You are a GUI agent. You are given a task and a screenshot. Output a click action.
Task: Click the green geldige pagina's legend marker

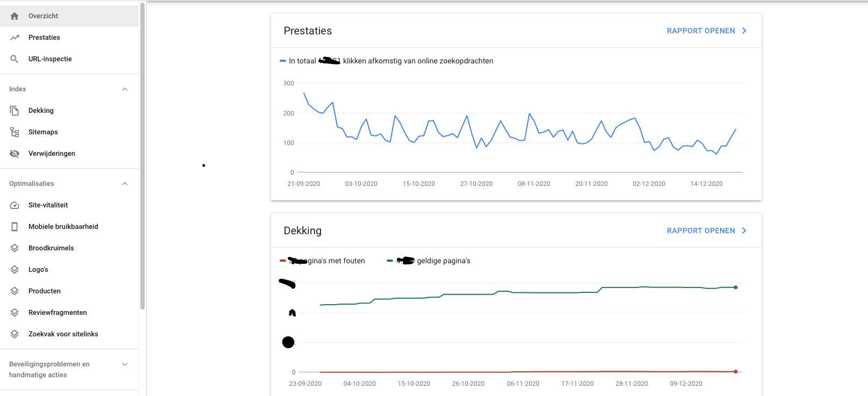click(x=390, y=261)
